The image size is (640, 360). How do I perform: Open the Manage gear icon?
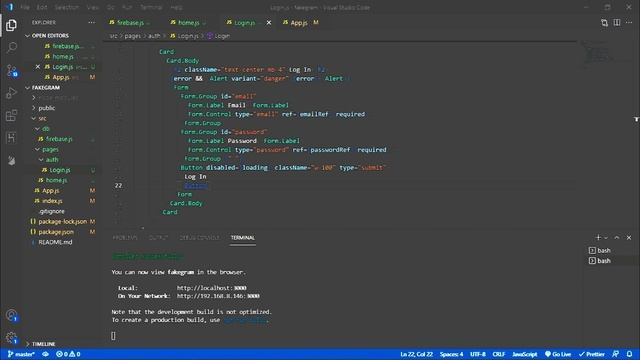coord(11,338)
